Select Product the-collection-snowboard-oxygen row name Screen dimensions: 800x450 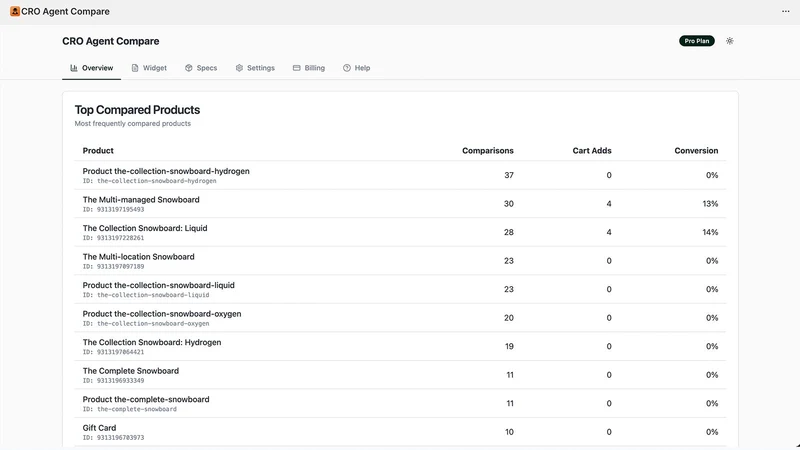(x=162, y=314)
